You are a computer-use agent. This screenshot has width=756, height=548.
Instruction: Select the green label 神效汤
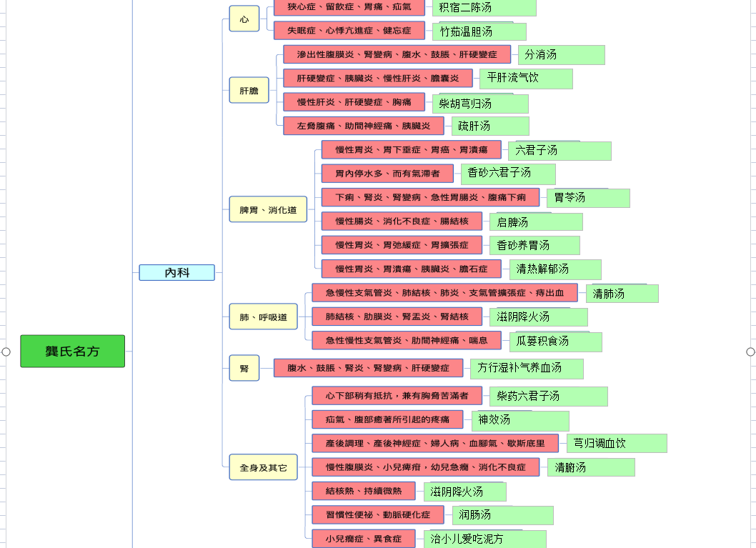tap(520, 421)
